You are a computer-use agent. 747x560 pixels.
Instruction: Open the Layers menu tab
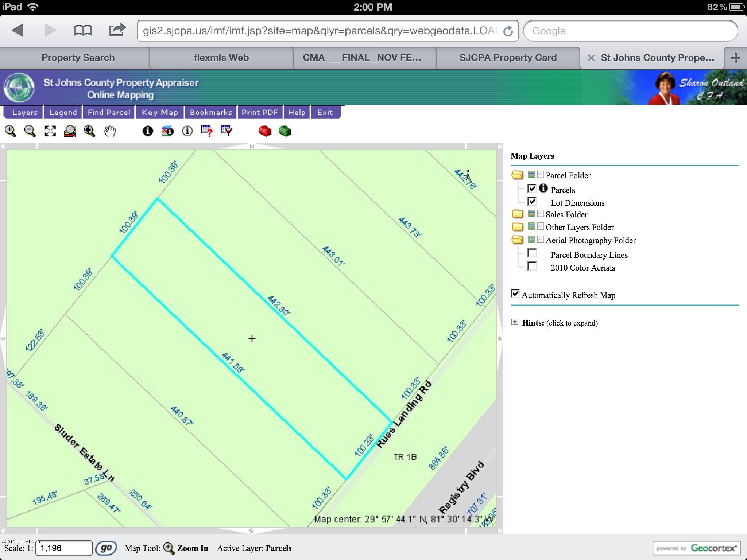[x=24, y=112]
